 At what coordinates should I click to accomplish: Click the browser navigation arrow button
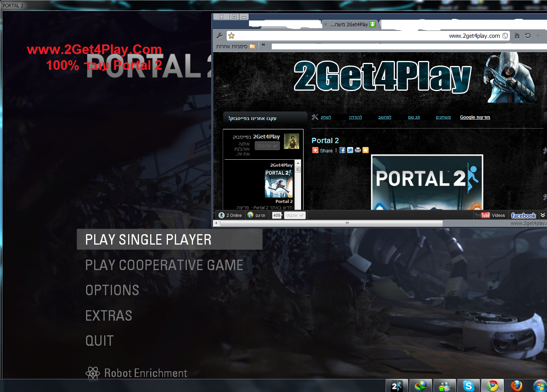click(x=539, y=35)
